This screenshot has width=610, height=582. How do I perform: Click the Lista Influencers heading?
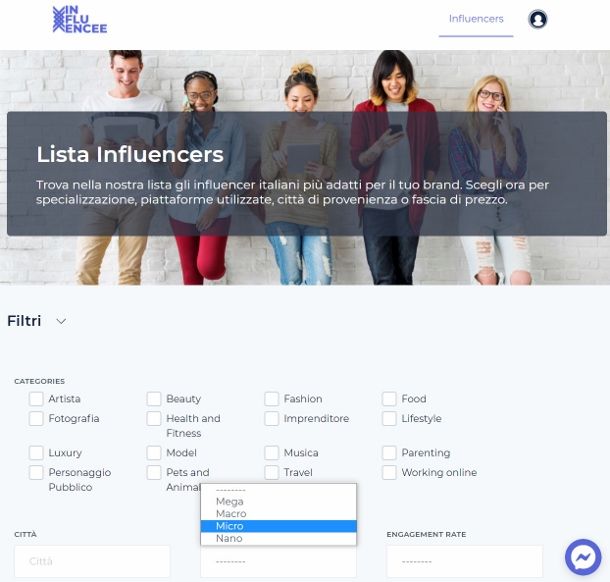[x=130, y=154]
